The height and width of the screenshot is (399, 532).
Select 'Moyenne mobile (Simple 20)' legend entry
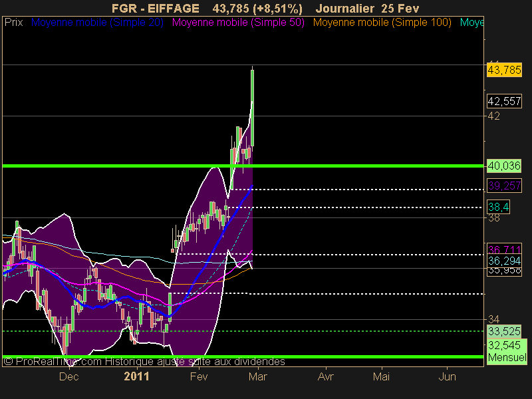click(x=97, y=23)
